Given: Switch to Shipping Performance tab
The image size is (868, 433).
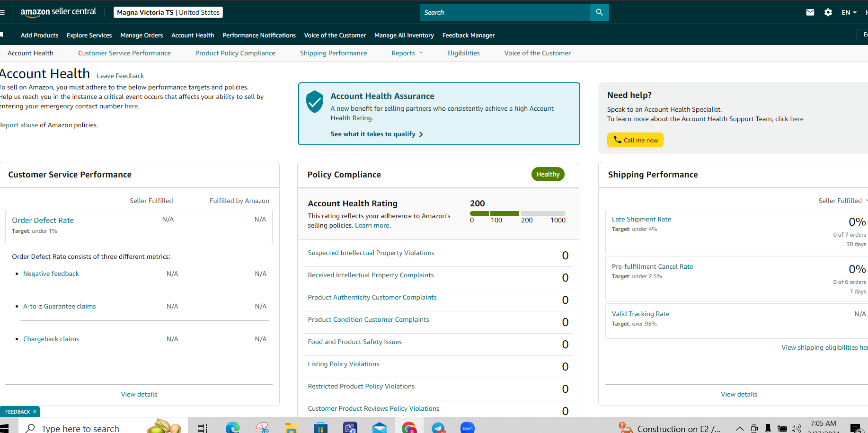Looking at the screenshot, I should coord(333,53).
